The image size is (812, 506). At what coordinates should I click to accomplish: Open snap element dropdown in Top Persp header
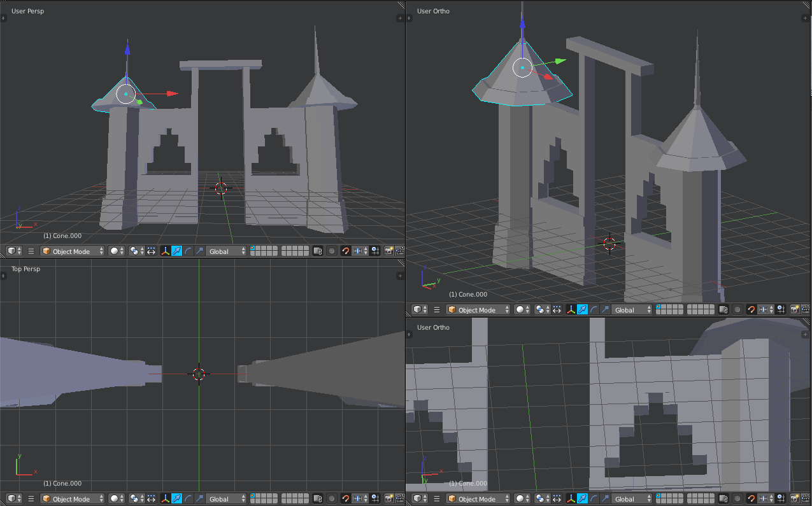click(x=361, y=498)
